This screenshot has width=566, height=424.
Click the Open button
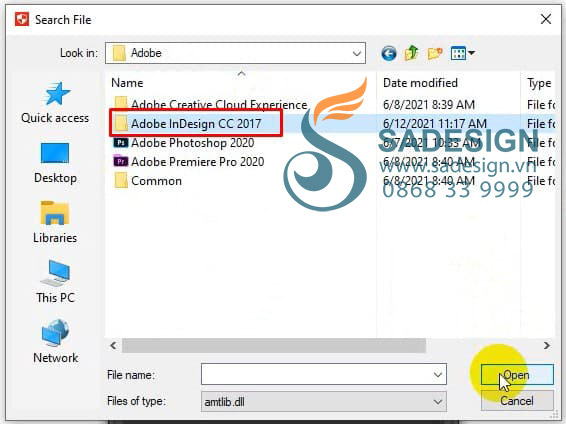click(517, 375)
